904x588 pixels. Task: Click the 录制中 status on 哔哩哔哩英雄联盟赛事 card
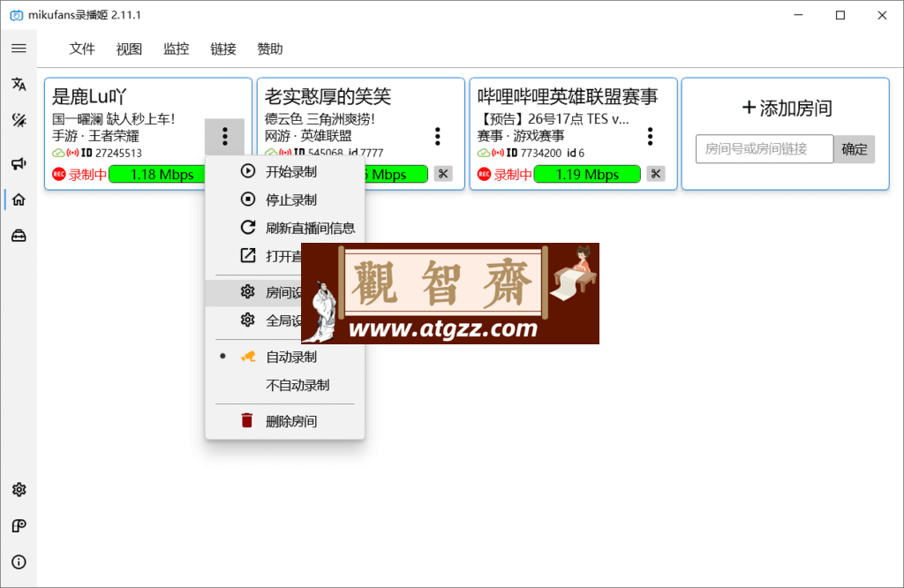point(504,174)
